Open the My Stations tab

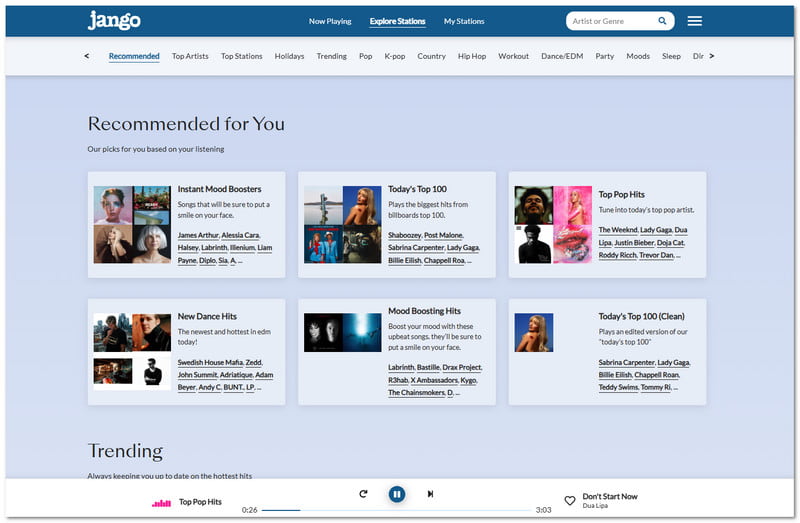click(464, 21)
